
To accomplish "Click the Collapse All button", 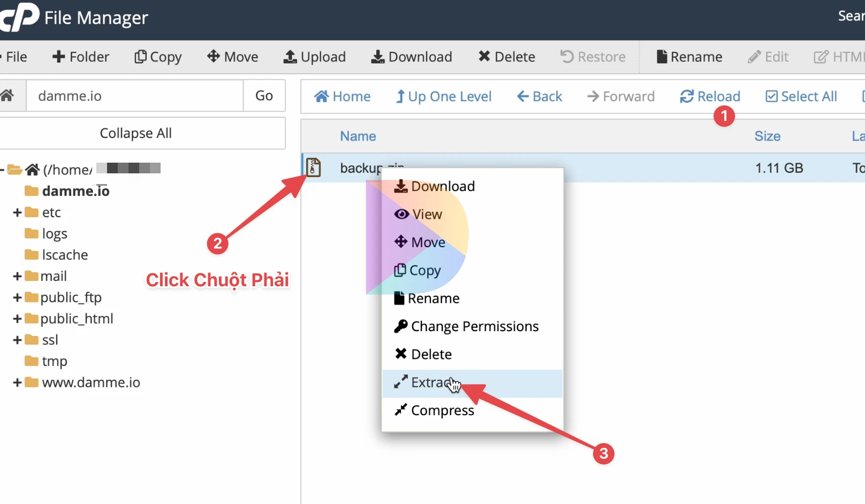I will click(136, 133).
